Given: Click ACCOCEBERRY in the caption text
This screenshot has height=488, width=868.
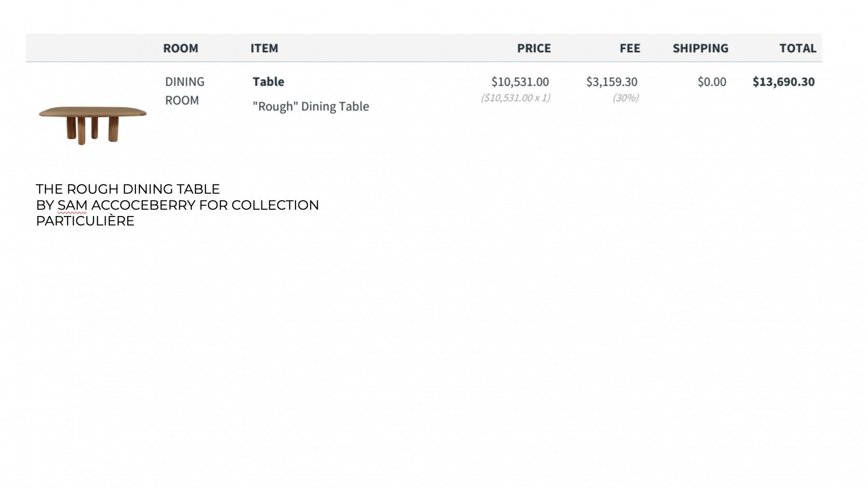Looking at the screenshot, I should tap(143, 205).
